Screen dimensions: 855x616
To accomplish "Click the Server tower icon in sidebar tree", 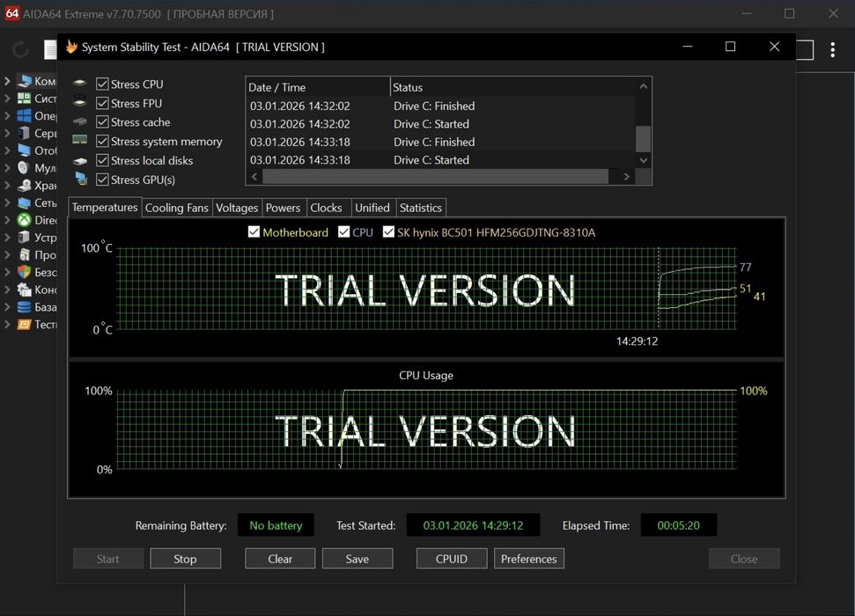I will coord(24,133).
